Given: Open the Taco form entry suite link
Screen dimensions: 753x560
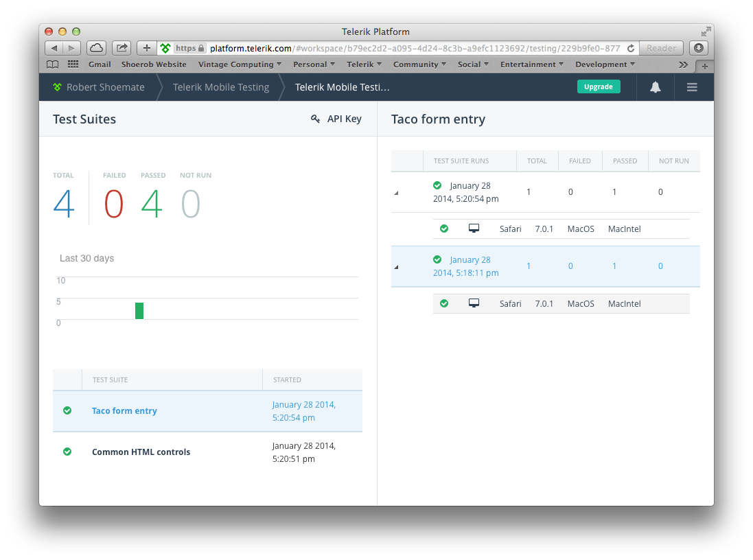Looking at the screenshot, I should tap(124, 410).
